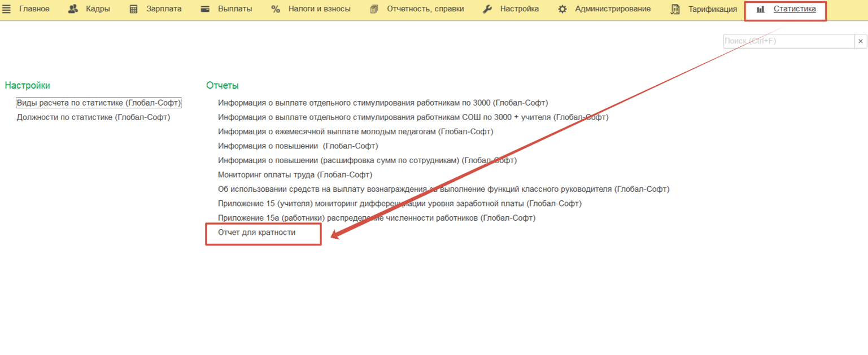
Task: Open Информация о повышении (расшифровка сумм) report
Action: coord(367,160)
